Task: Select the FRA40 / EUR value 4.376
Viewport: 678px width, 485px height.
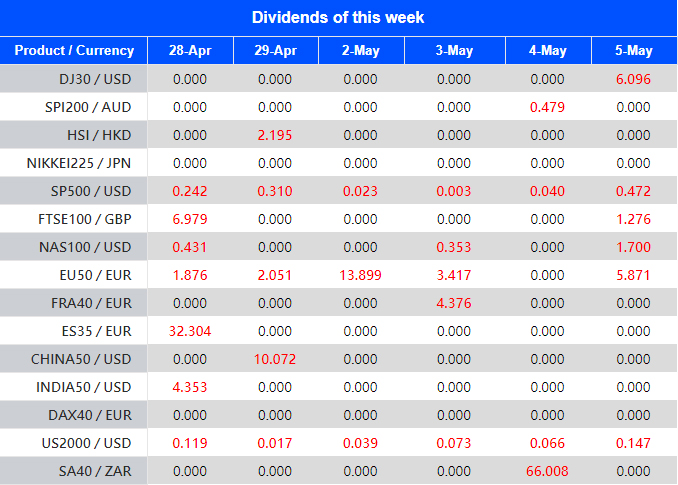Action: tap(454, 303)
